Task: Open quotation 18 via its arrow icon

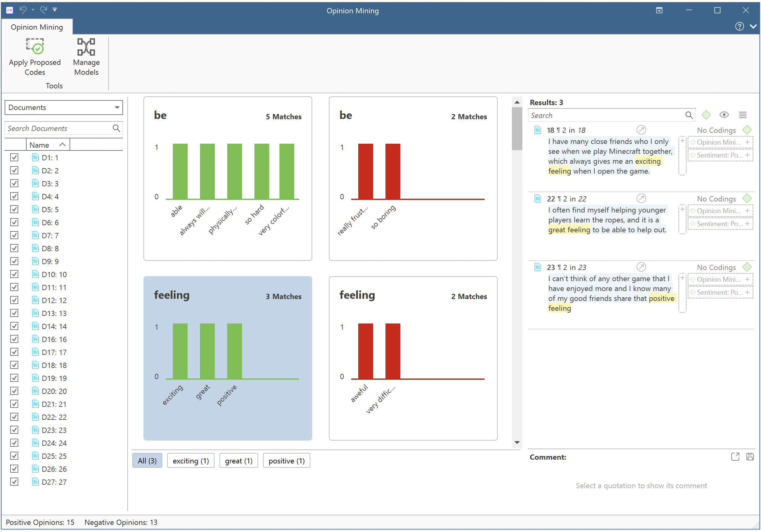Action: click(x=641, y=130)
